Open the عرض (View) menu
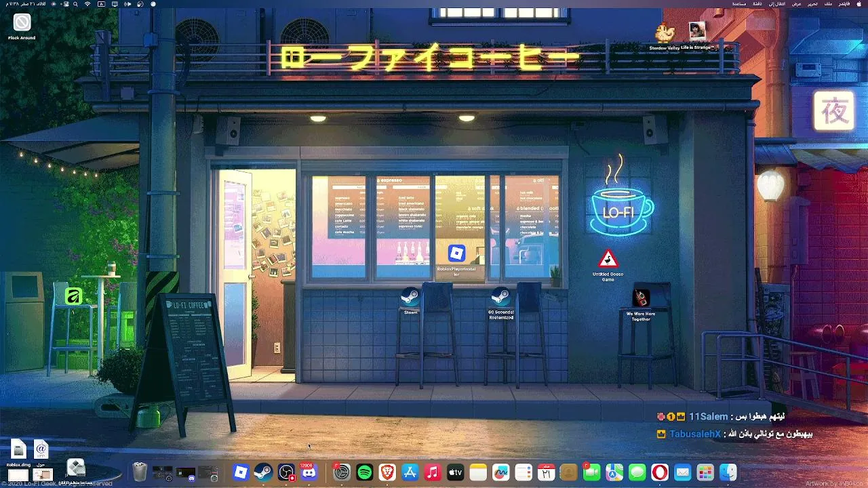The image size is (868, 488). 797,4
